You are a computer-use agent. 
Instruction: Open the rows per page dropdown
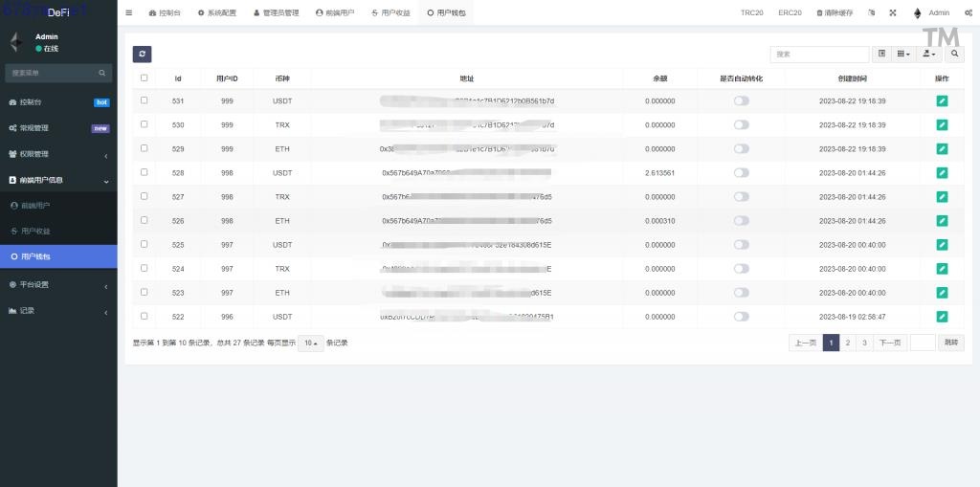click(310, 343)
